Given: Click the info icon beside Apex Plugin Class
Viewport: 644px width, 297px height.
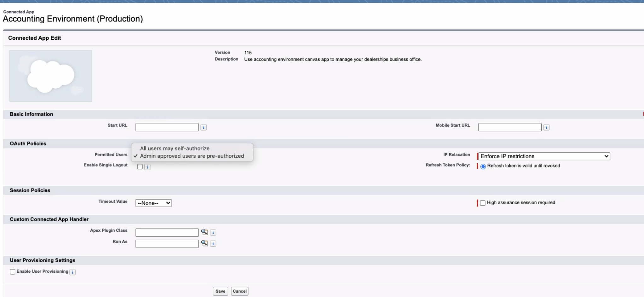Looking at the screenshot, I should click(x=213, y=232).
